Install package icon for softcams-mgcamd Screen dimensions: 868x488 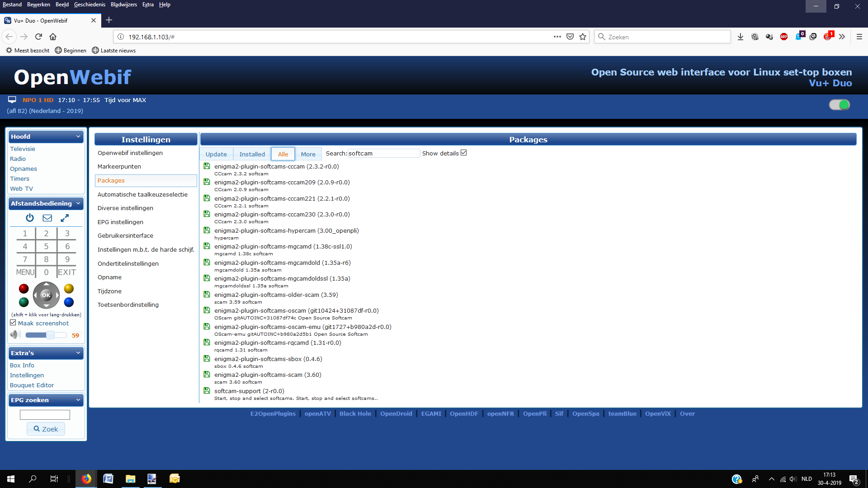pos(207,246)
